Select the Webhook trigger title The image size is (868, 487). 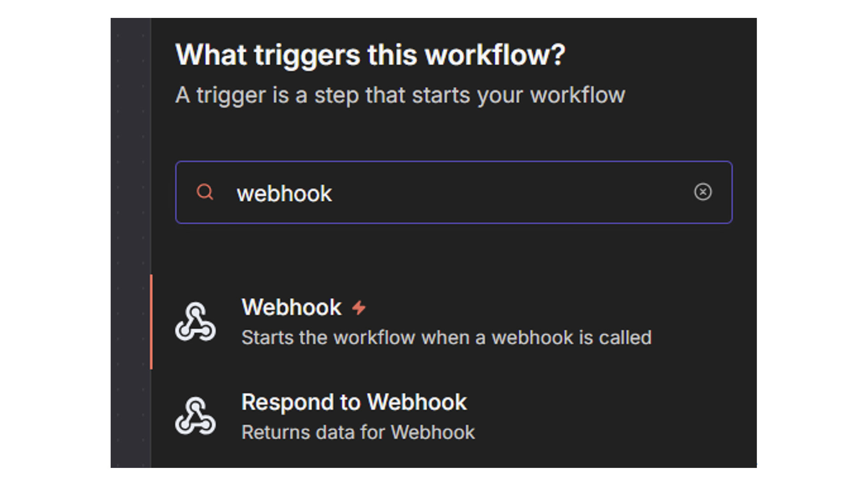[x=291, y=308]
